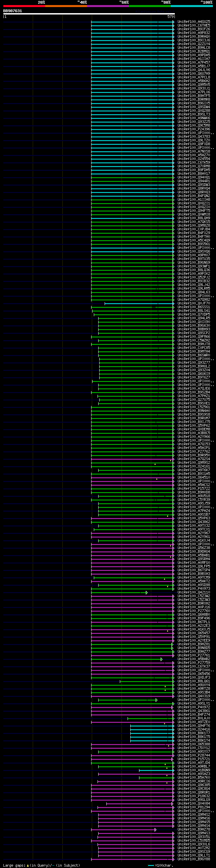Click the green alignment bar for UniRef100_B9HJT8
The image size is (216, 868).
(133, 344)
